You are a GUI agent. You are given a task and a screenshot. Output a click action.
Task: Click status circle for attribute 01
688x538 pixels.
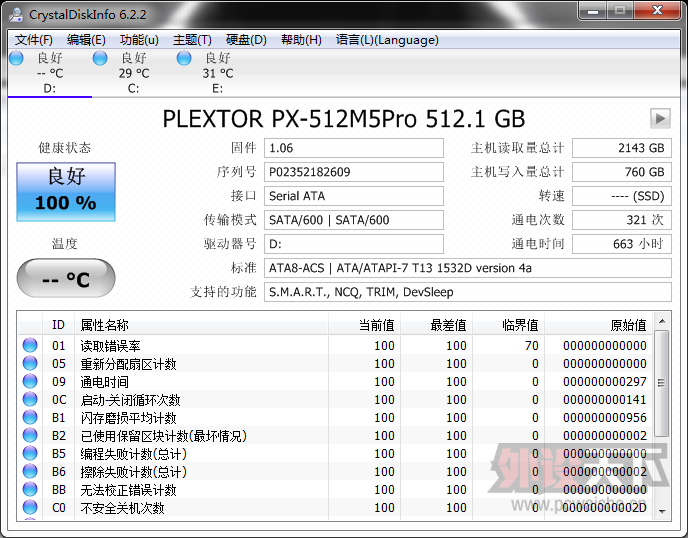tap(30, 345)
